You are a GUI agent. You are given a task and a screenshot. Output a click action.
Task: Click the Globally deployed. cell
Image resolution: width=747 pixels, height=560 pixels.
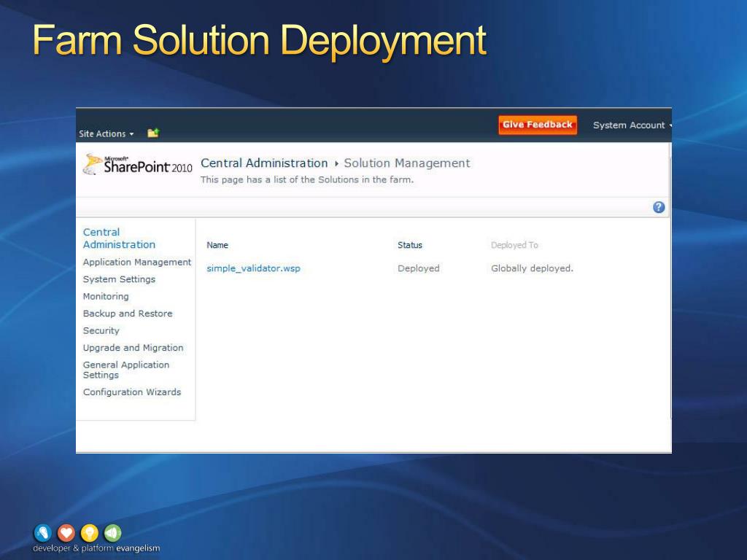coord(532,268)
